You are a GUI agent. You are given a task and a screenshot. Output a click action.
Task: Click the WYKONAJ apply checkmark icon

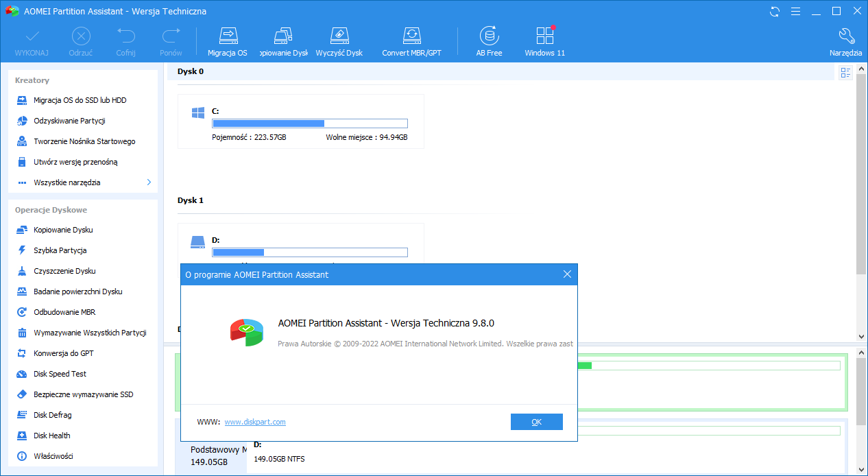pyautogui.click(x=32, y=36)
